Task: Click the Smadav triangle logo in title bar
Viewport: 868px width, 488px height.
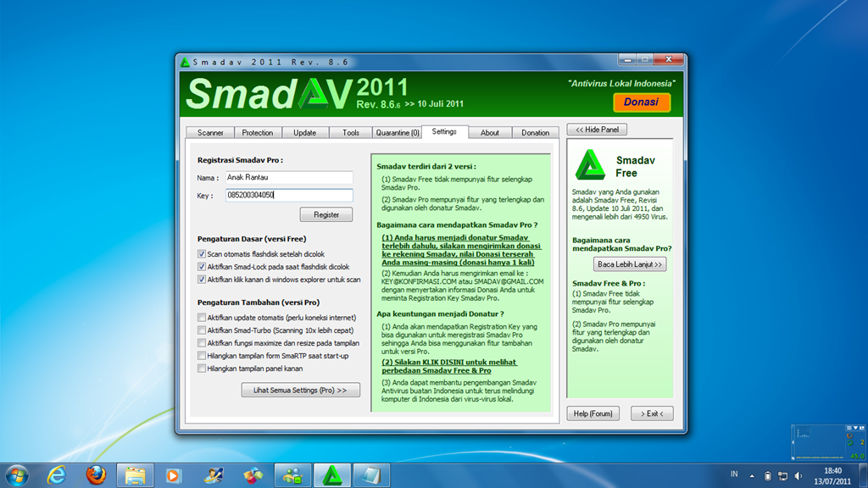Action: click(x=185, y=62)
